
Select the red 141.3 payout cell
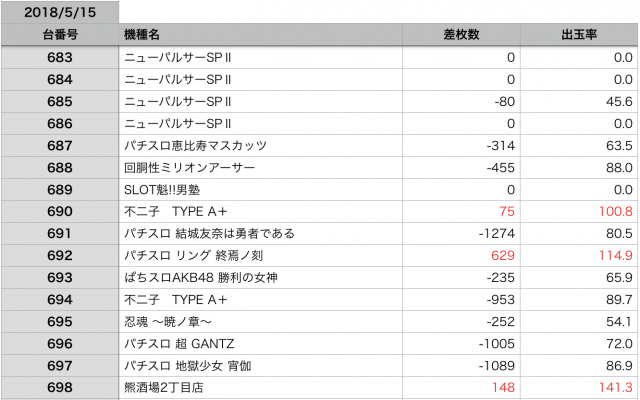tap(615, 387)
